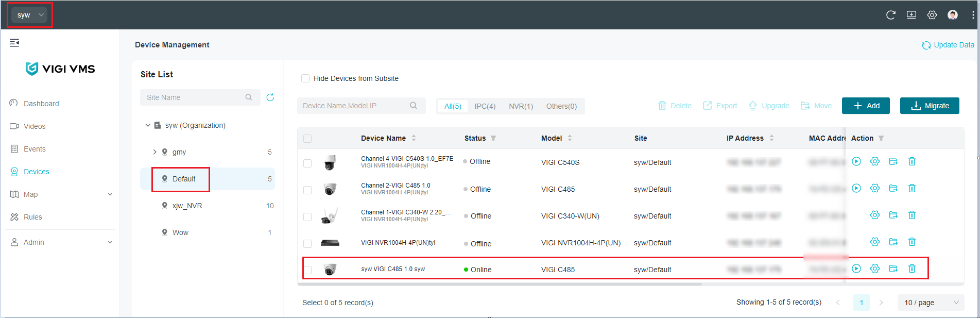
Task: Play live view for Channel 4-VIGI C540S
Action: 856,161
